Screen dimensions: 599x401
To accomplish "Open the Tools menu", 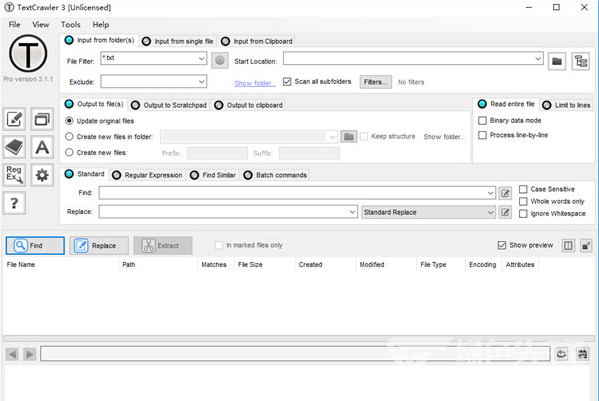I will coord(71,24).
